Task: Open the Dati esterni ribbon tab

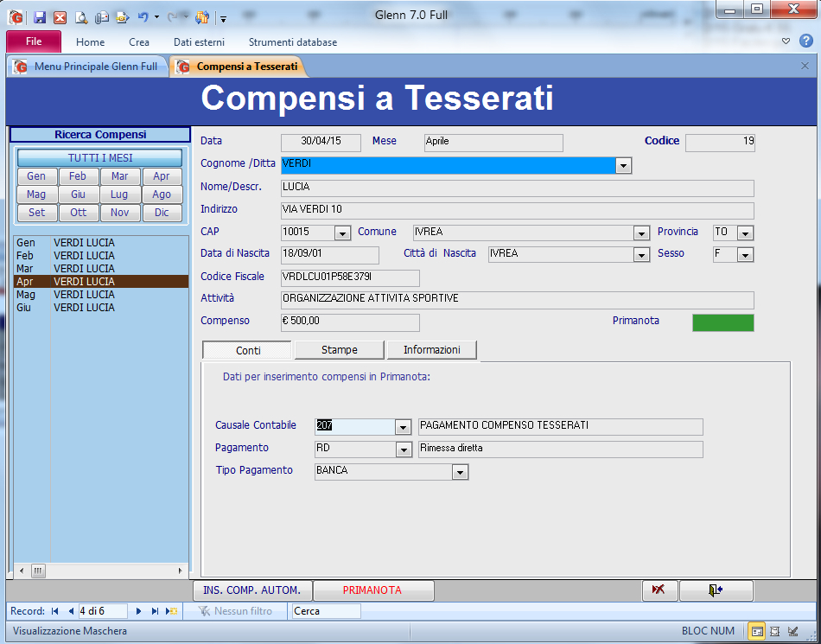Action: (x=199, y=42)
